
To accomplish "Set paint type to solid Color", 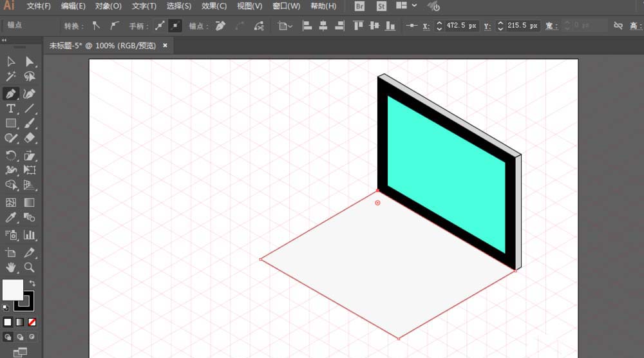I will coord(8,323).
